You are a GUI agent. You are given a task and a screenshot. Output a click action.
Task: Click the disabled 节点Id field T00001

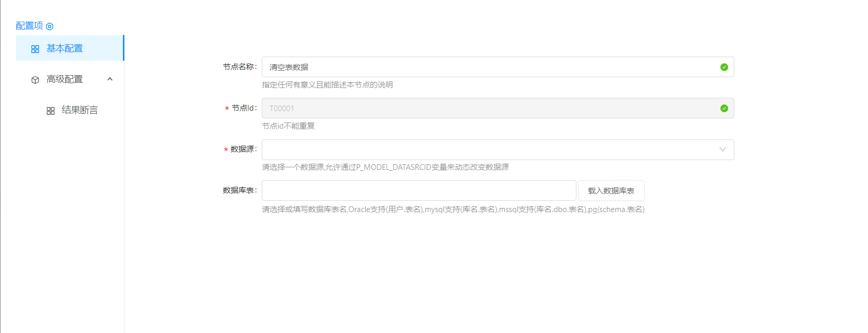coord(489,108)
